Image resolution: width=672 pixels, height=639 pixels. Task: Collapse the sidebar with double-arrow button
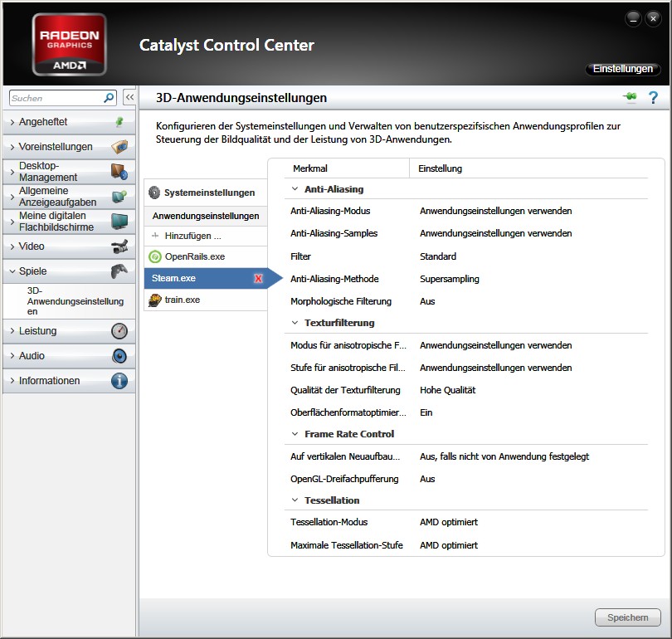pyautogui.click(x=129, y=98)
